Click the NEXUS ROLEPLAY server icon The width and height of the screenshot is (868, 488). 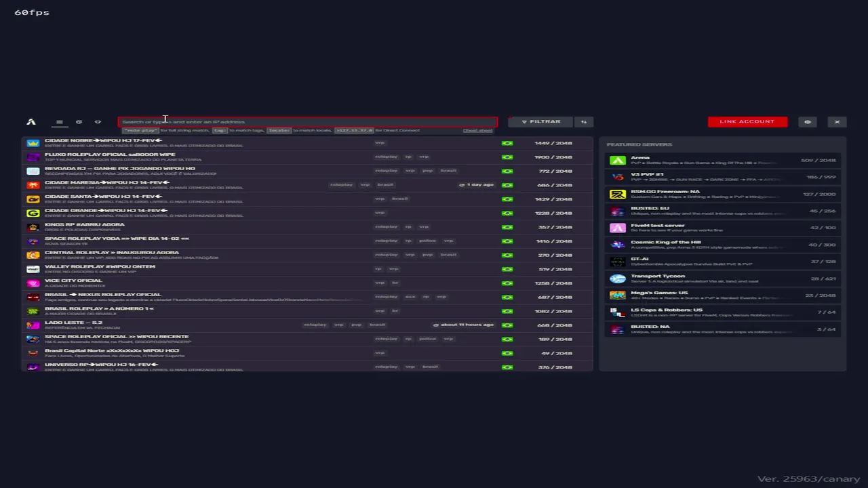[x=33, y=297]
